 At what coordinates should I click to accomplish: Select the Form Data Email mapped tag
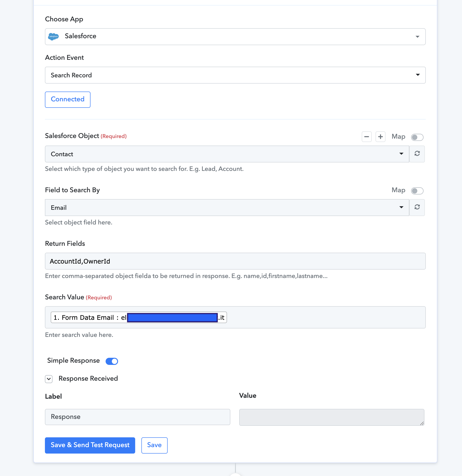139,317
